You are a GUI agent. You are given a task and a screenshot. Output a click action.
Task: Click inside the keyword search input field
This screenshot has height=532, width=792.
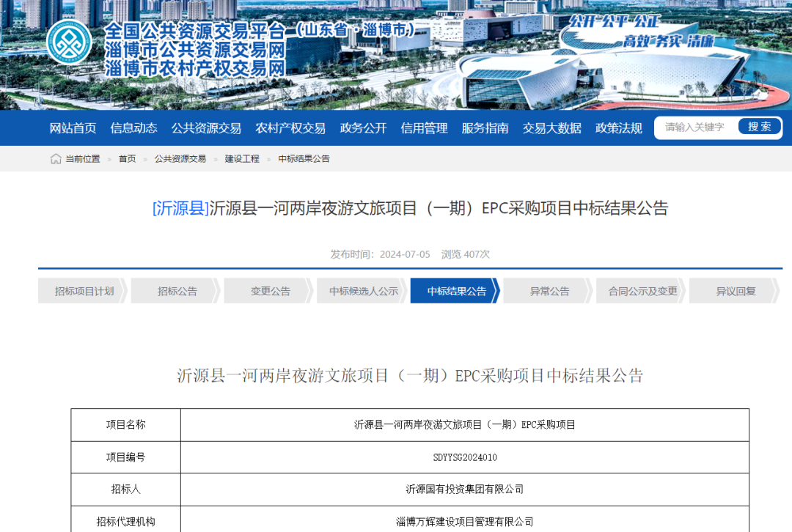[x=695, y=126]
